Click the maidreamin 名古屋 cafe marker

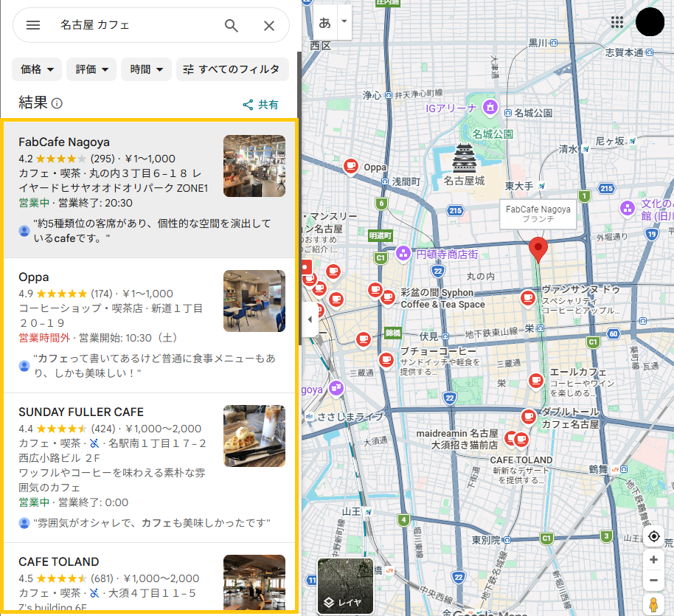[510, 439]
